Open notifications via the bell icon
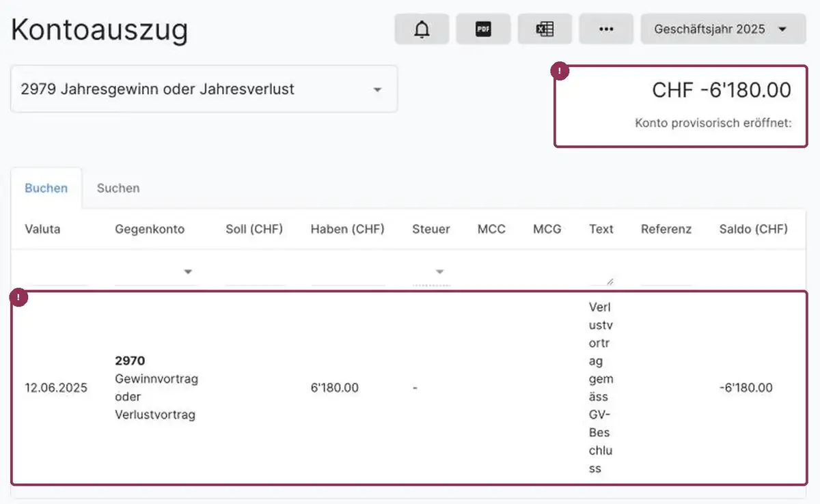 [x=422, y=29]
